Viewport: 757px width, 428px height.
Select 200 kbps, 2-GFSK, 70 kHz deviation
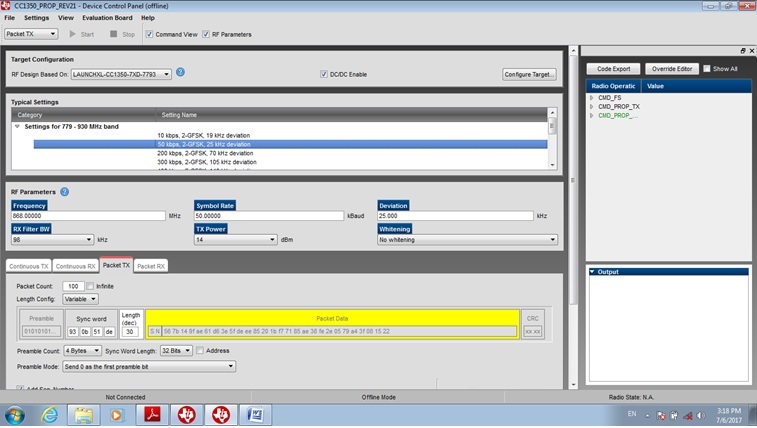pos(205,153)
